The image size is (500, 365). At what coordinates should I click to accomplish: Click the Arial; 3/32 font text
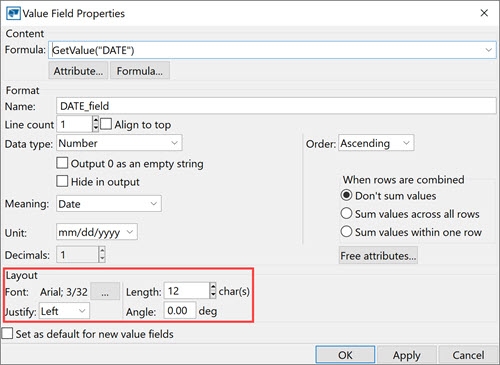[64, 292]
